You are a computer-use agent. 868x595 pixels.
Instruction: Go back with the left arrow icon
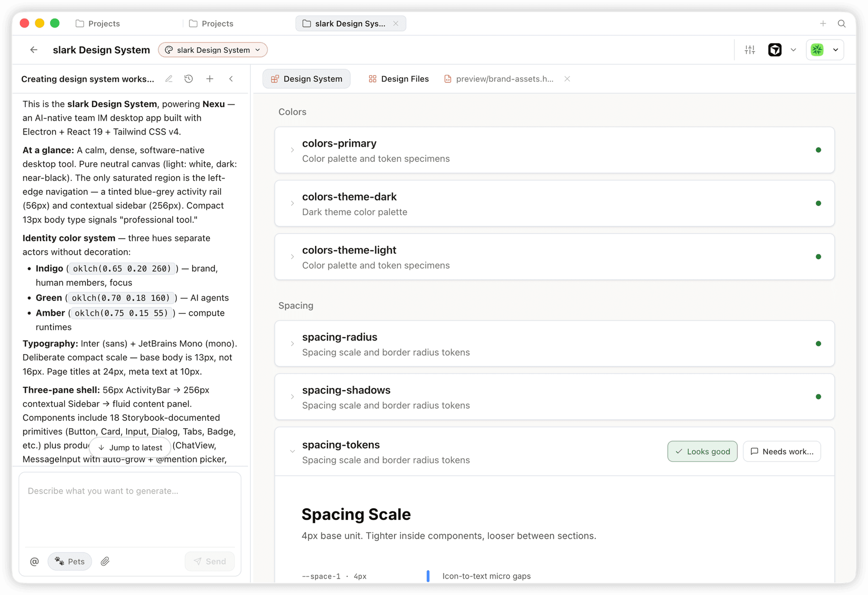coord(33,50)
